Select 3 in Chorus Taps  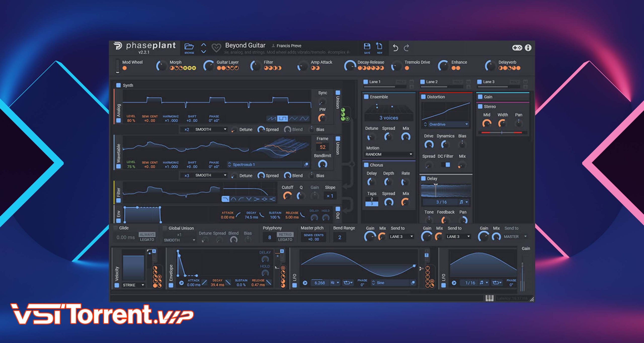point(372,204)
